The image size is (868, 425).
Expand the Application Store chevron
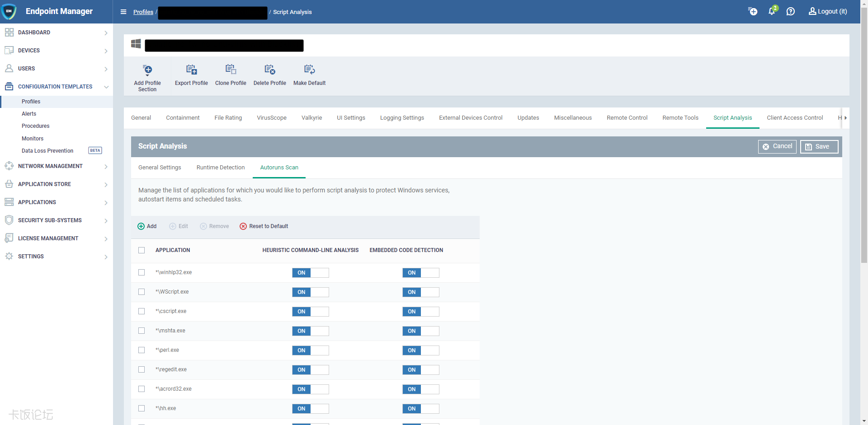click(x=106, y=185)
